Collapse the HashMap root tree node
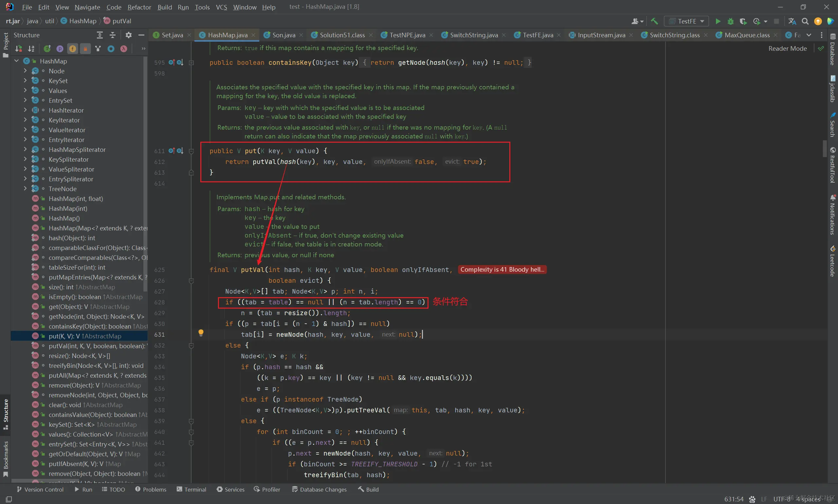 [x=16, y=61]
